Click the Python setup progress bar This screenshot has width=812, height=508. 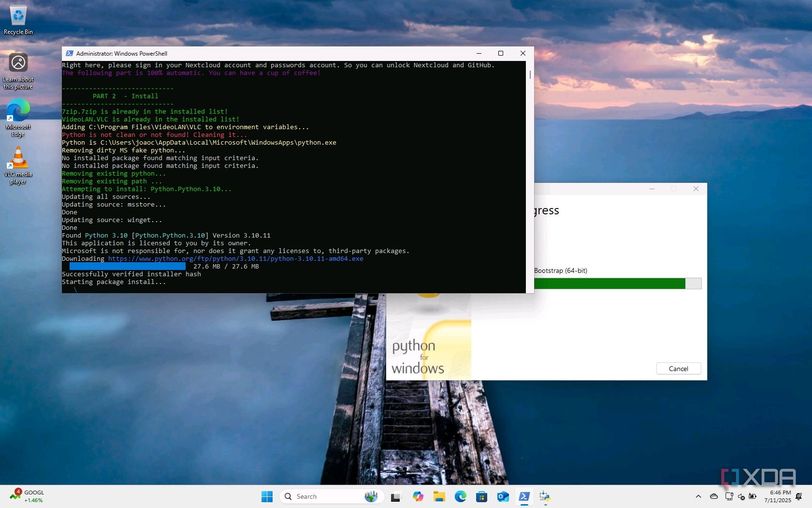(617, 284)
